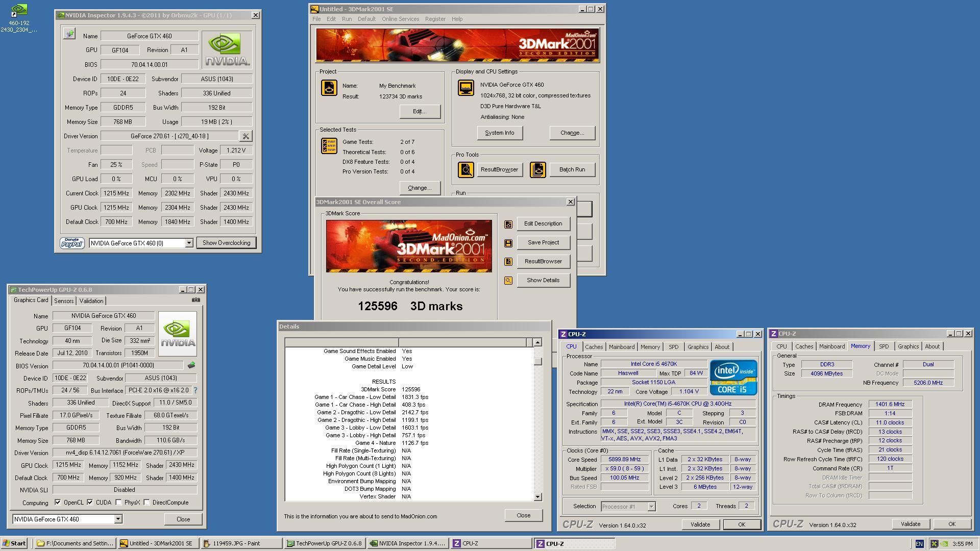Click the Project icon in 3DMark2001

click(329, 88)
